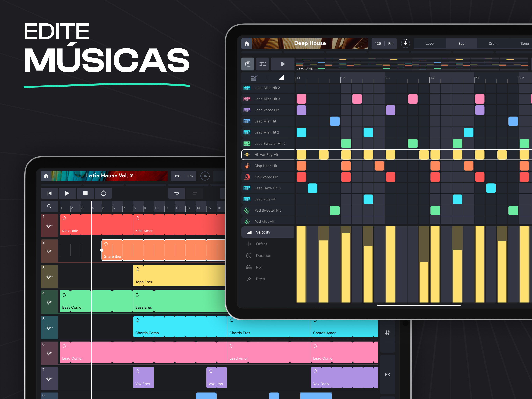Select the pattern picker dropdown icon
532x399 pixels.
(x=248, y=64)
